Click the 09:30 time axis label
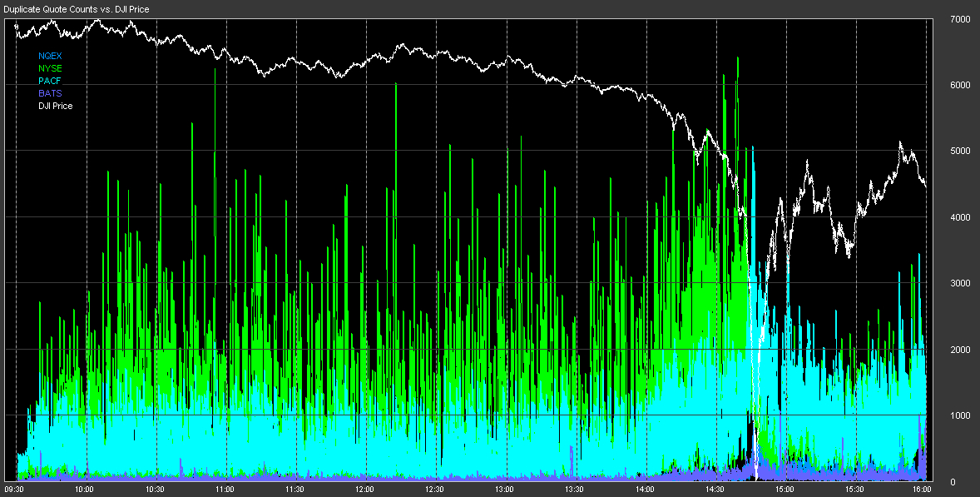The width and height of the screenshot is (980, 497). (x=17, y=490)
